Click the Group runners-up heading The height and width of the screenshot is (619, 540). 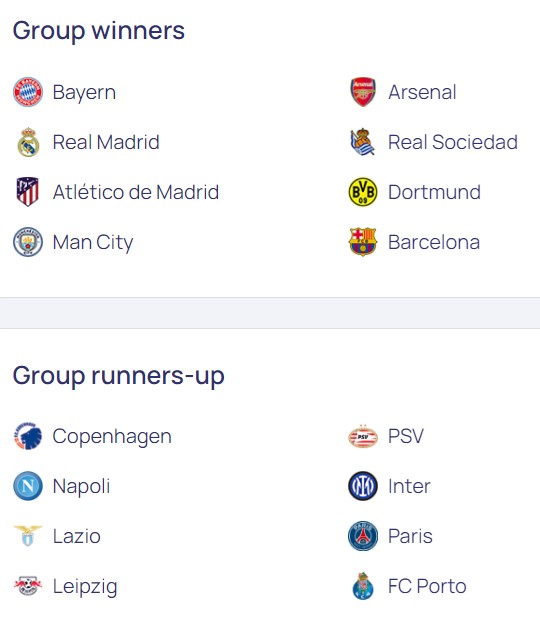[118, 376]
